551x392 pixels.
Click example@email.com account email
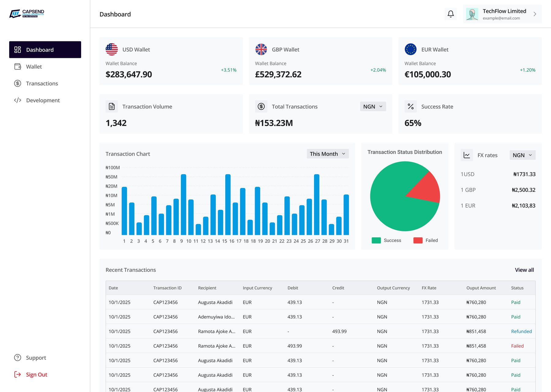point(501,18)
